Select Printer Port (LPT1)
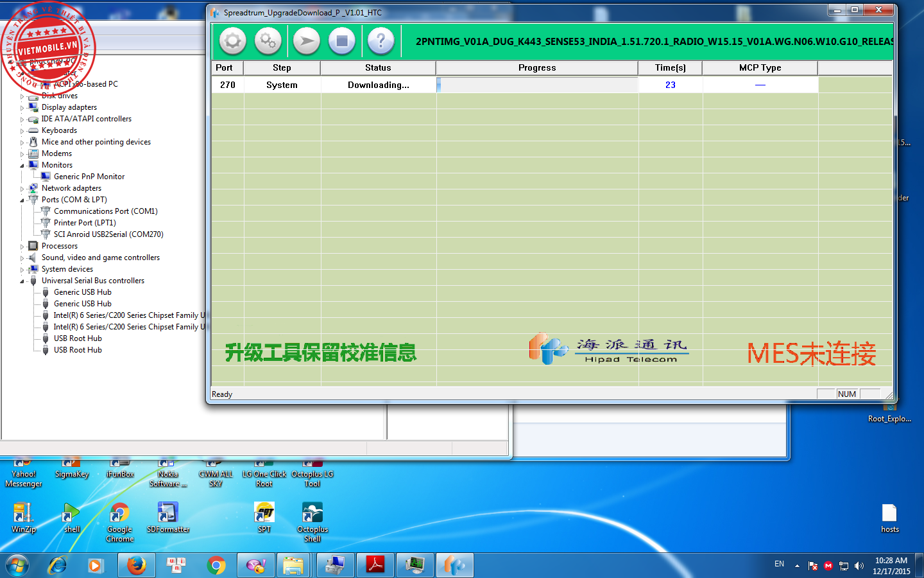Image resolution: width=924 pixels, height=578 pixels. (85, 223)
